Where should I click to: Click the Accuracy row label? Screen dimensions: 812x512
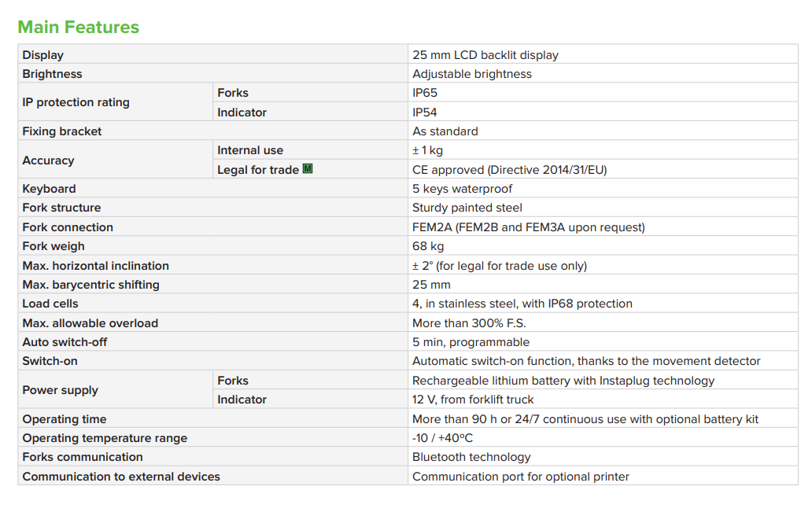click(48, 160)
